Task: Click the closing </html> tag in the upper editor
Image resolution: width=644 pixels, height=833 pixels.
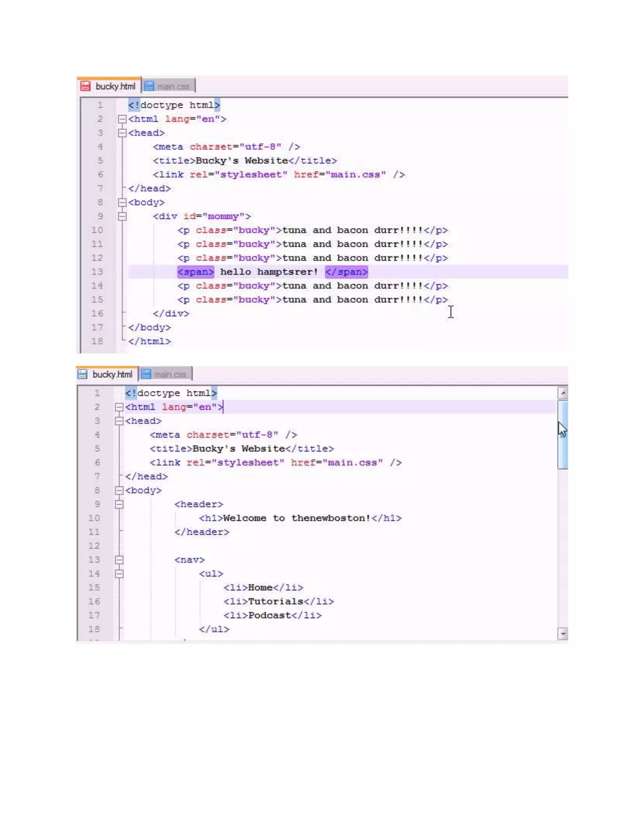Action: pyautogui.click(x=150, y=341)
